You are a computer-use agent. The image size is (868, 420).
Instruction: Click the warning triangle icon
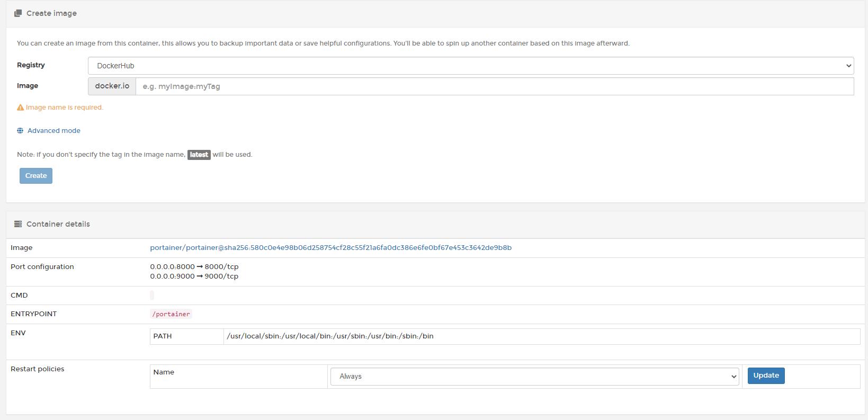(x=21, y=108)
